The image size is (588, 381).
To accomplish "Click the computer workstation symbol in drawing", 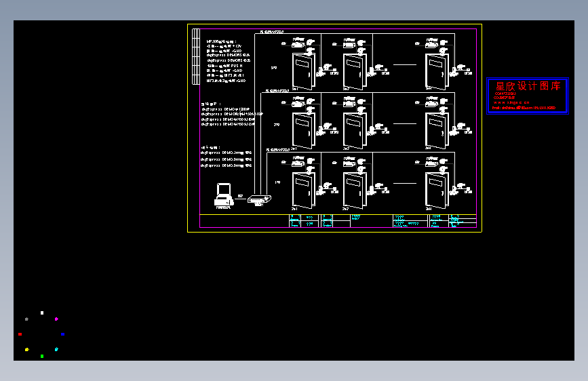I will pyautogui.click(x=224, y=195).
